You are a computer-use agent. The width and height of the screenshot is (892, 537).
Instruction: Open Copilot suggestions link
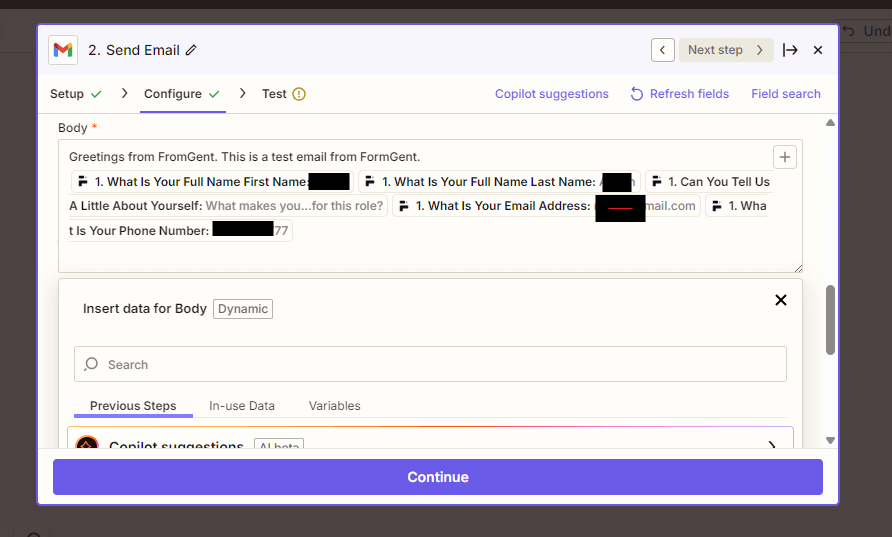click(552, 94)
